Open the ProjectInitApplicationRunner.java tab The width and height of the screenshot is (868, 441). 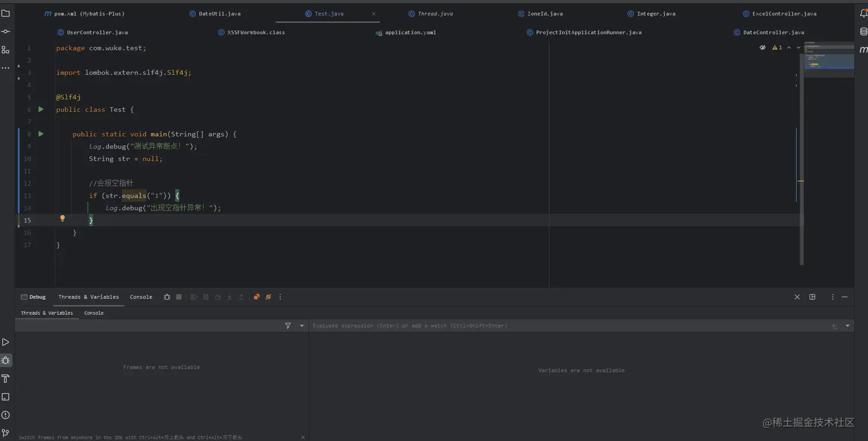584,33
